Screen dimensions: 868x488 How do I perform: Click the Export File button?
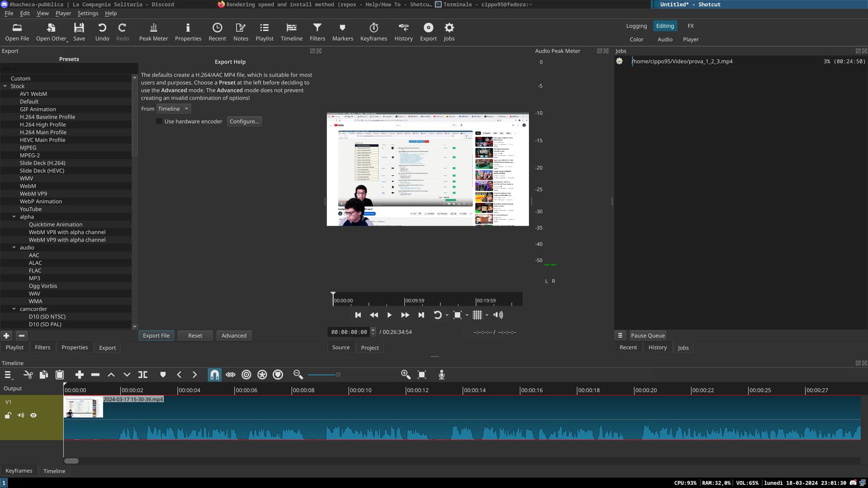(156, 335)
